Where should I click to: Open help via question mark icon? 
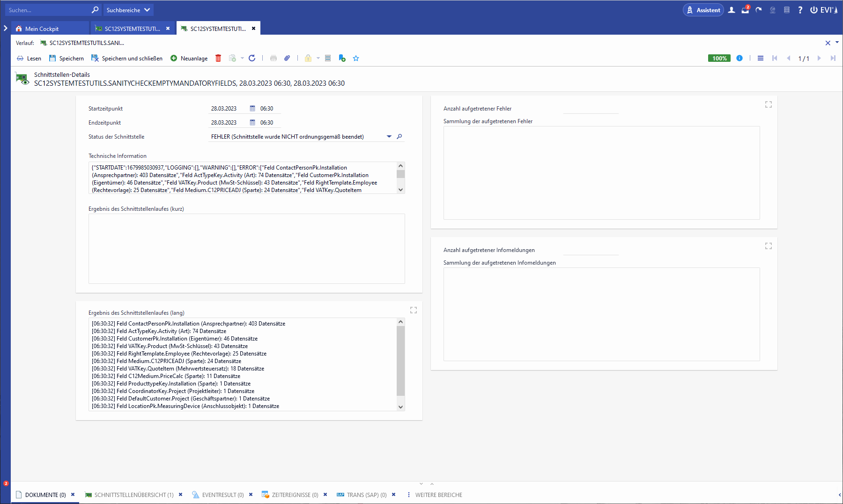pyautogui.click(x=800, y=10)
